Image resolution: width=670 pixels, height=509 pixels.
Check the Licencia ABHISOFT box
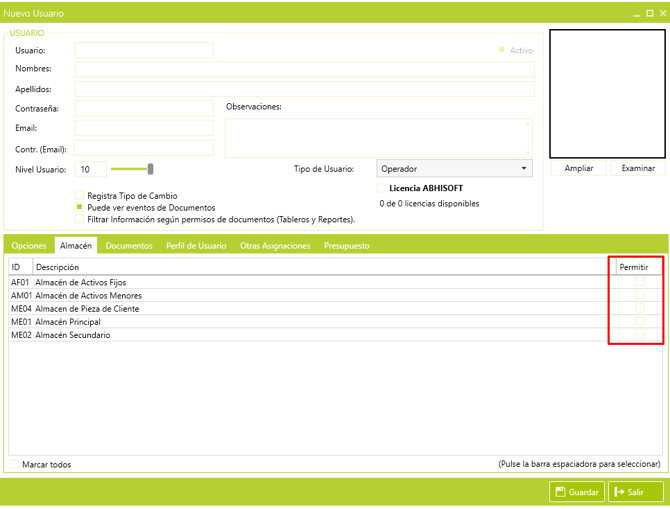(381, 188)
